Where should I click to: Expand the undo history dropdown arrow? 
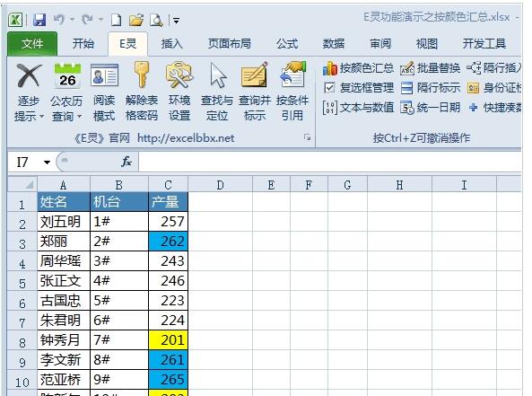(73, 20)
